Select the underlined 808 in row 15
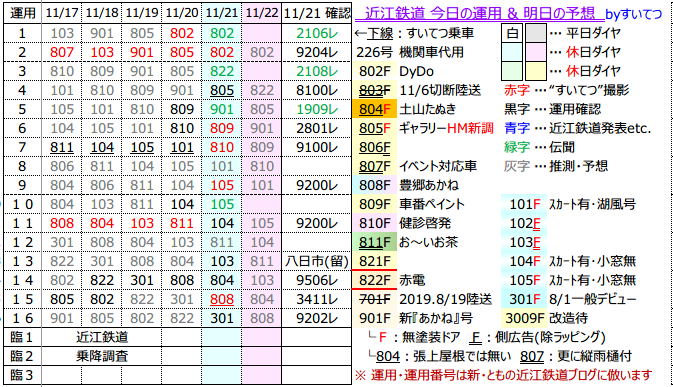The width and height of the screenshot is (673, 387). pos(222,299)
